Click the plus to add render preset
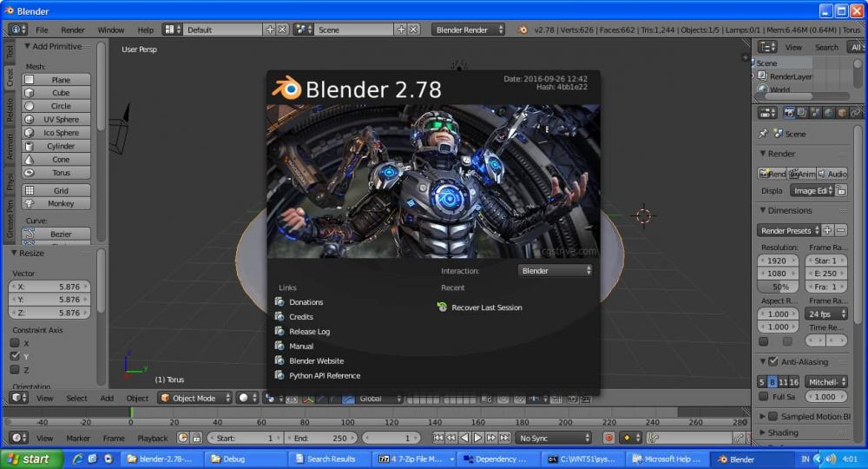The width and height of the screenshot is (868, 469). click(x=827, y=230)
